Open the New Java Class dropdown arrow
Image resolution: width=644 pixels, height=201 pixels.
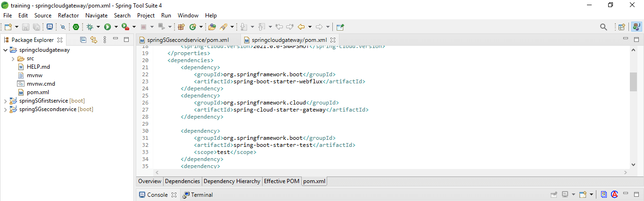(201, 27)
